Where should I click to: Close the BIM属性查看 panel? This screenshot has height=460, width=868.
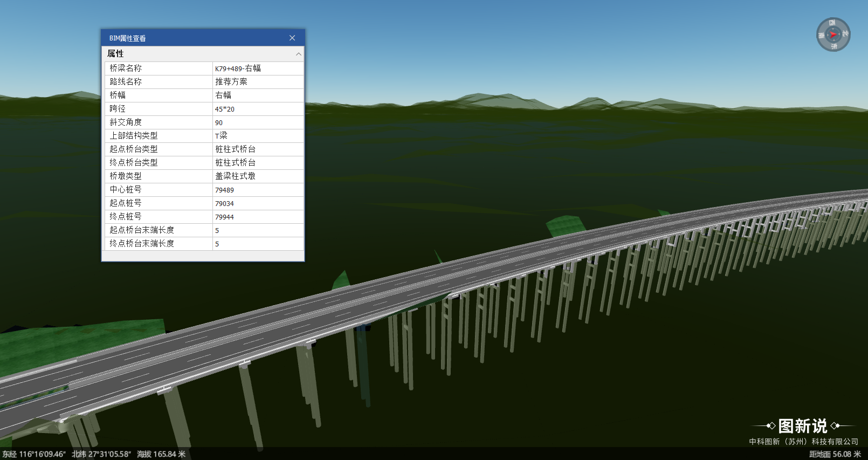(292, 38)
